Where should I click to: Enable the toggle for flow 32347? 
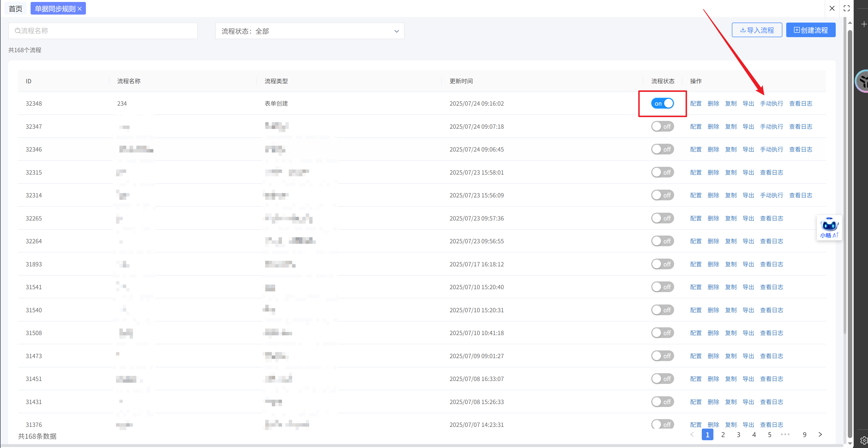pyautogui.click(x=662, y=127)
